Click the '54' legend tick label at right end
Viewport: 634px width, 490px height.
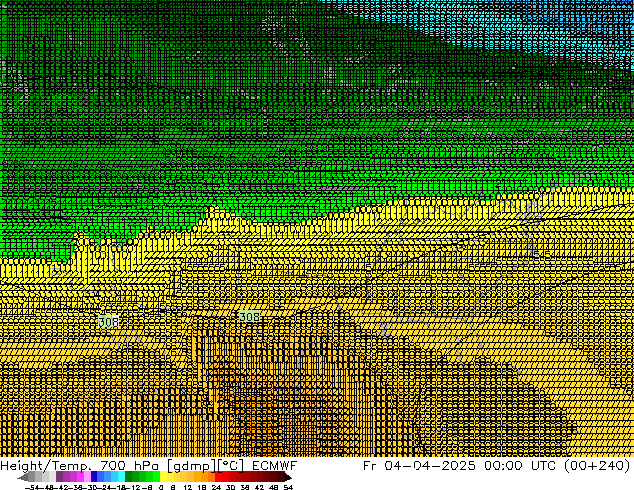tap(287, 487)
